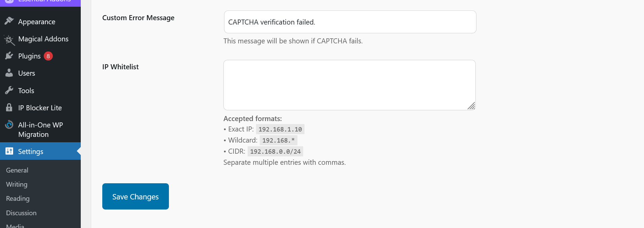
Task: Click the Tools wrench icon
Action: click(x=9, y=90)
